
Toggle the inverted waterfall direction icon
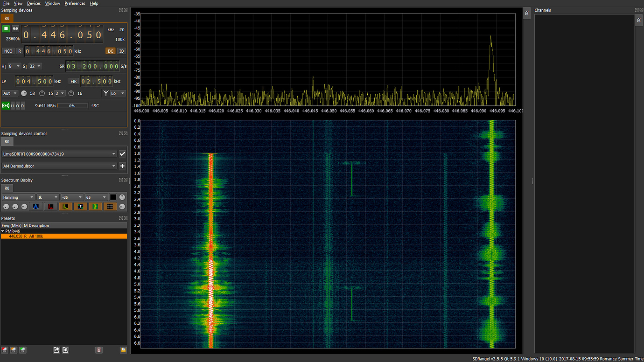[80, 206]
